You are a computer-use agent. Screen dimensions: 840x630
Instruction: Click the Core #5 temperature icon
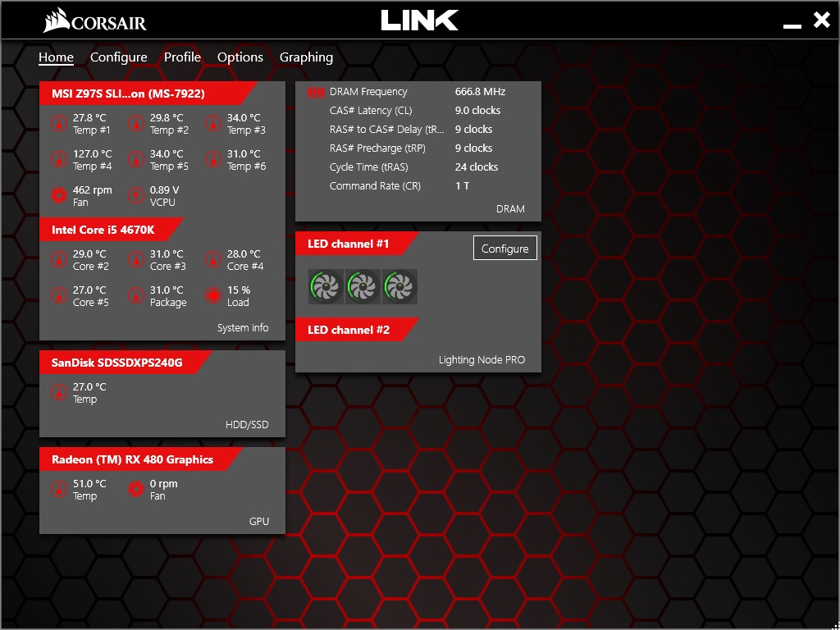[59, 295]
